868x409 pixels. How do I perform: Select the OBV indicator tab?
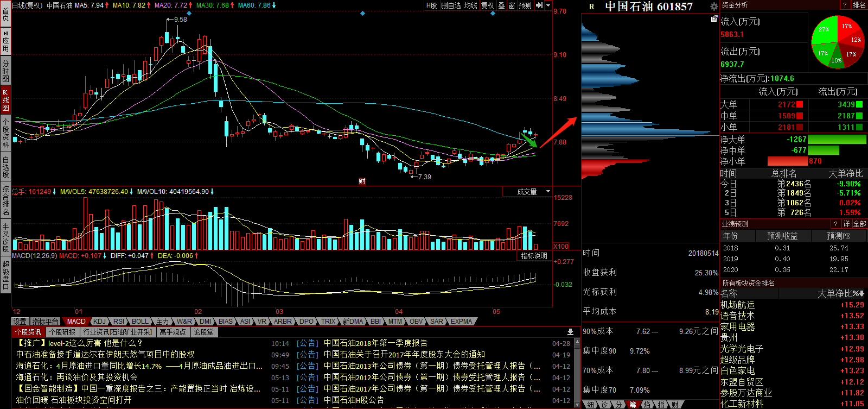click(416, 322)
